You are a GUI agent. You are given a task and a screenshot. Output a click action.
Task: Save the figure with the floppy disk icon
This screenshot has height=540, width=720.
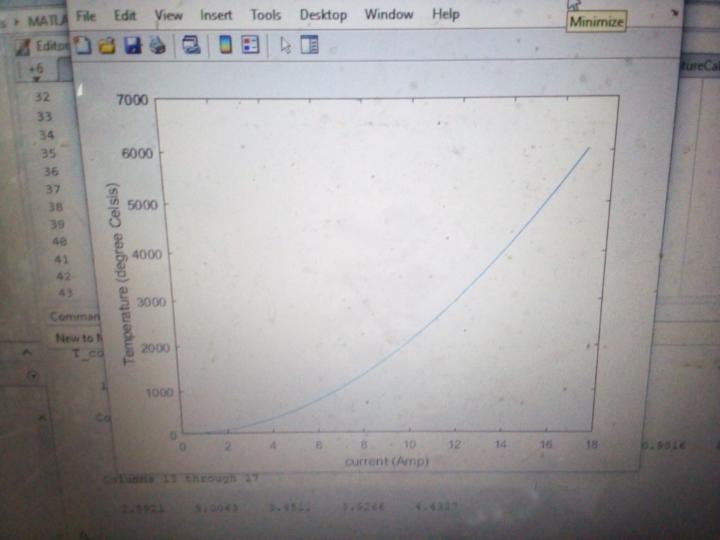[x=133, y=45]
